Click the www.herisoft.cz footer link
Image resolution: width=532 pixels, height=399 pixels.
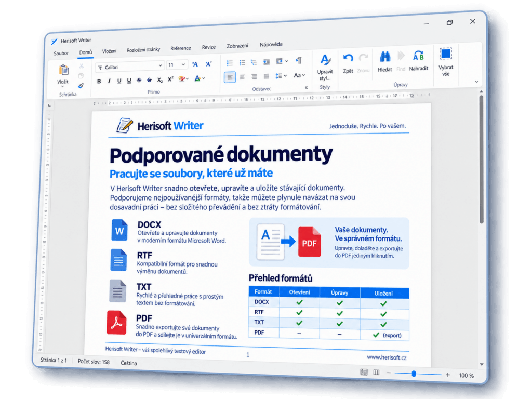[x=387, y=357]
